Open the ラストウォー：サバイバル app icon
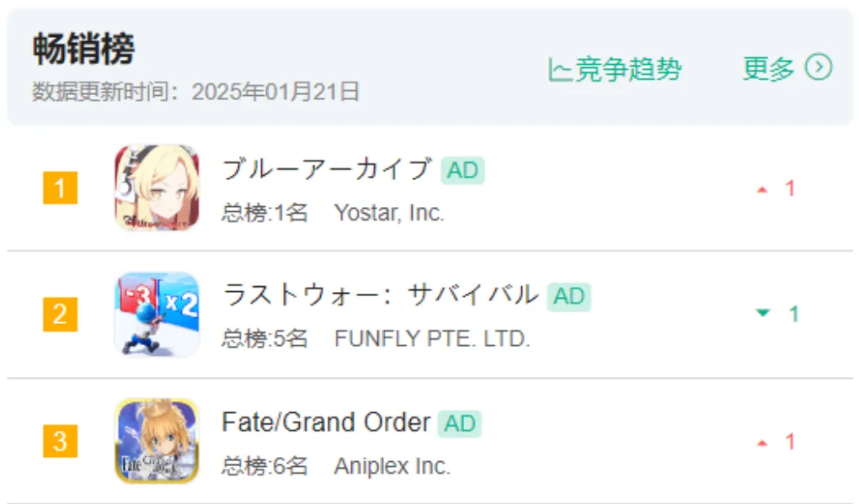This screenshot has height=504, width=859. pos(157,314)
